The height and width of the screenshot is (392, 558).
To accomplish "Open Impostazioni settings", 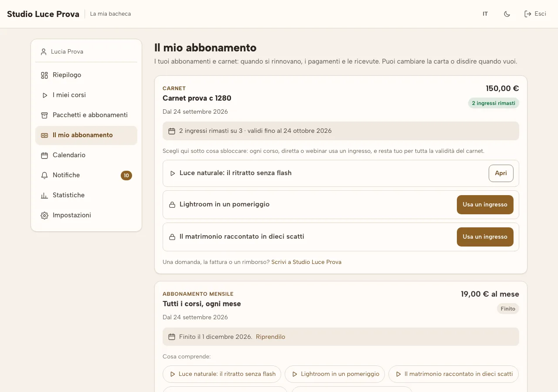I will click(x=86, y=215).
